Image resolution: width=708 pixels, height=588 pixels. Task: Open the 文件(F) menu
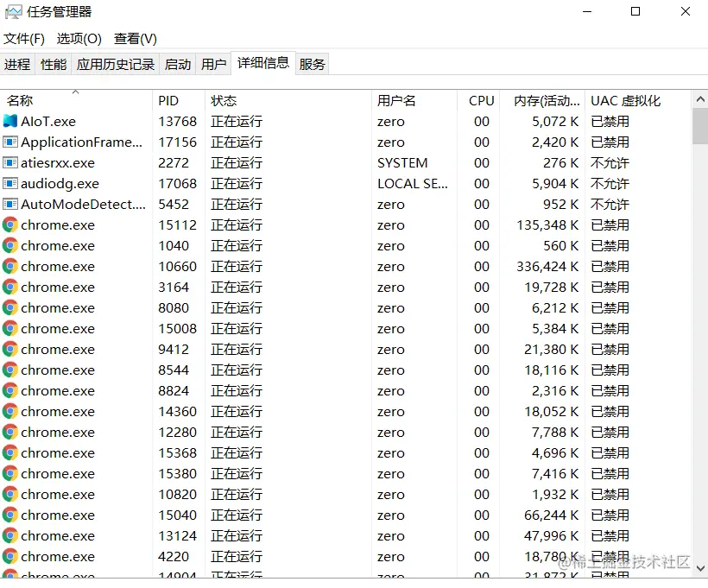[24, 39]
